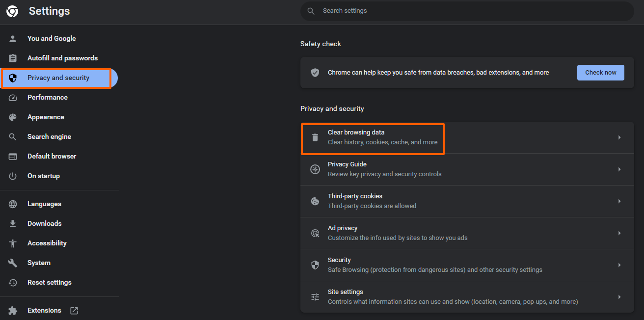
Task: Click the Safety check heading
Action: click(x=321, y=44)
